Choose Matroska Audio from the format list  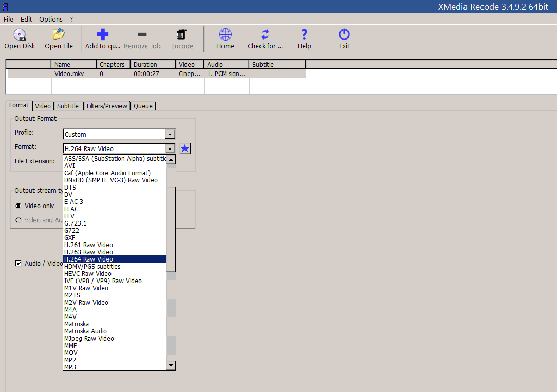(115, 331)
